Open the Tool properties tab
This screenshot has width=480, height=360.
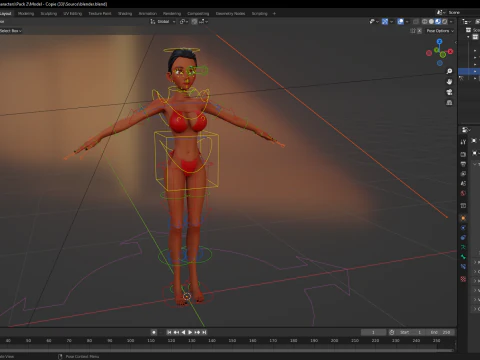pos(463,142)
